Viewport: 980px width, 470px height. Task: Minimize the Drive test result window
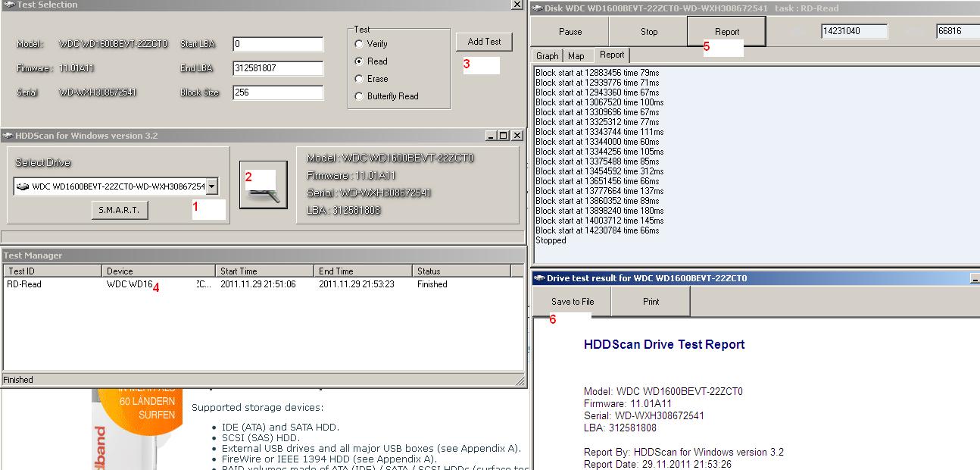(975, 278)
